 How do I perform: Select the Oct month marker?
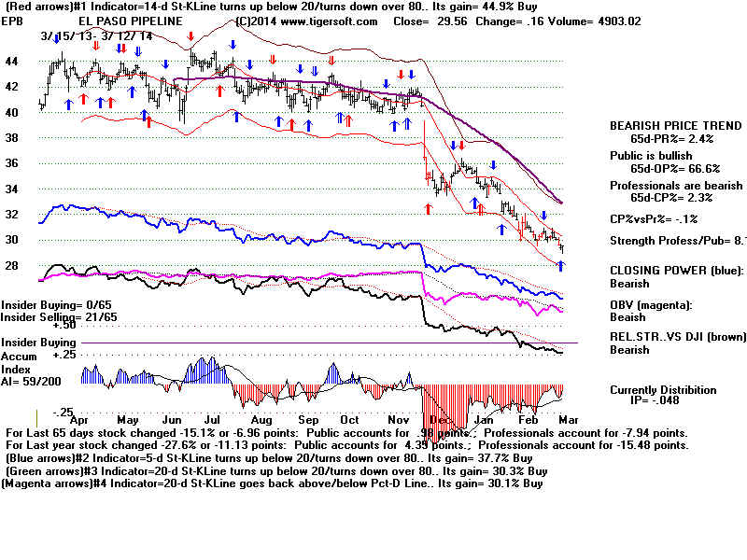pyautogui.click(x=349, y=420)
